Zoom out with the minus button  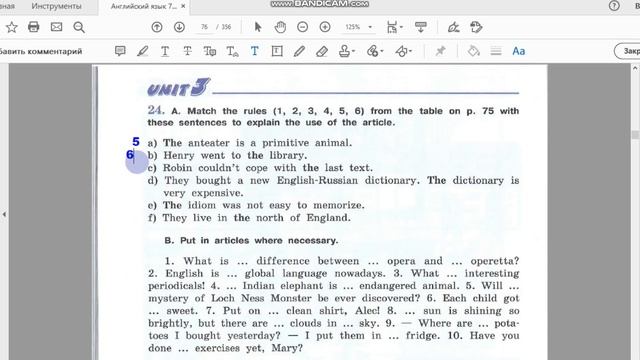pyautogui.click(x=302, y=27)
